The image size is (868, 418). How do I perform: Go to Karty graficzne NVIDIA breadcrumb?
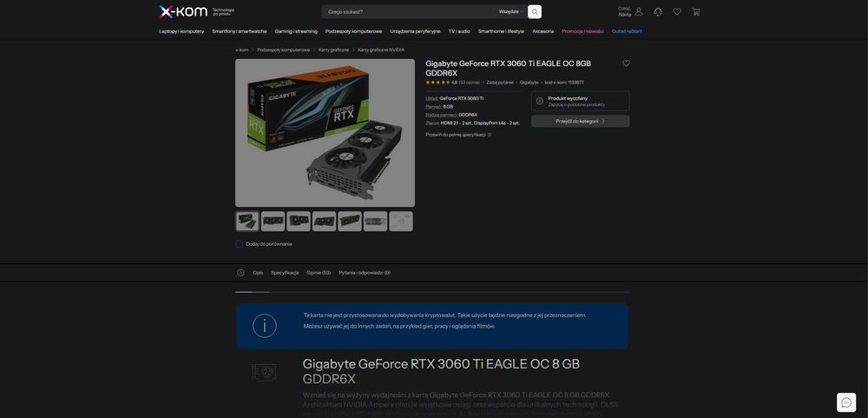[x=381, y=50]
